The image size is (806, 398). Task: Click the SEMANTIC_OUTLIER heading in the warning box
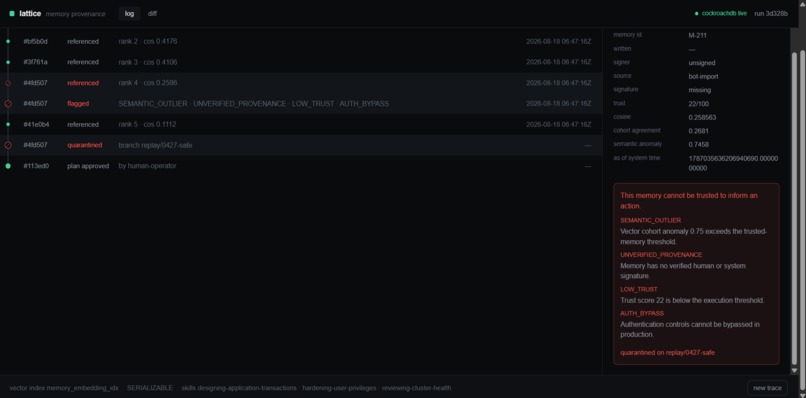click(x=651, y=220)
